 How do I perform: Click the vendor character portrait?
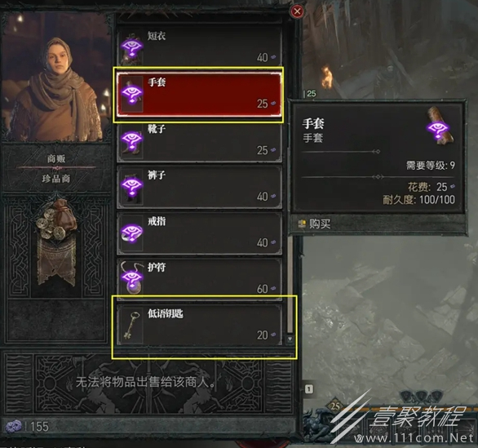(56, 78)
